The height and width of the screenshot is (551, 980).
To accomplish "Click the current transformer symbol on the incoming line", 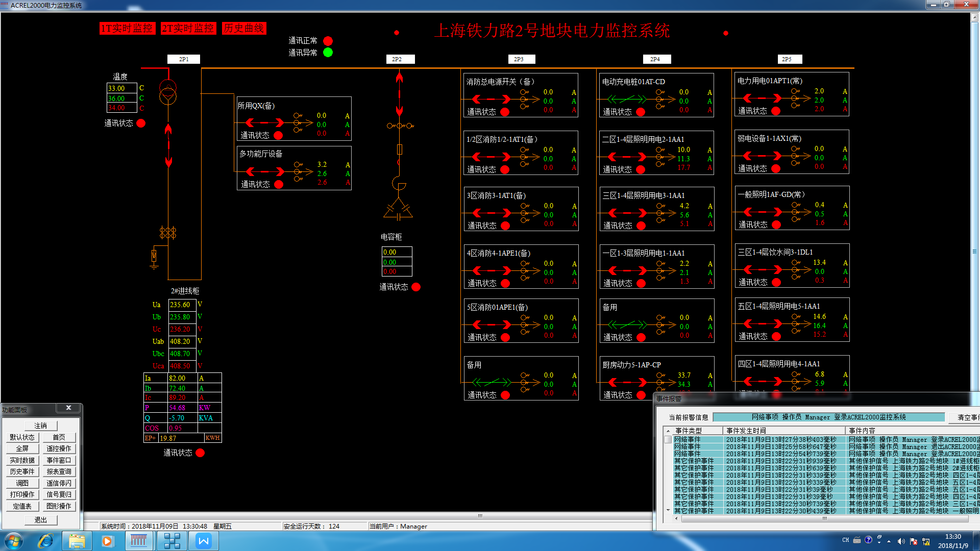I will [x=168, y=233].
